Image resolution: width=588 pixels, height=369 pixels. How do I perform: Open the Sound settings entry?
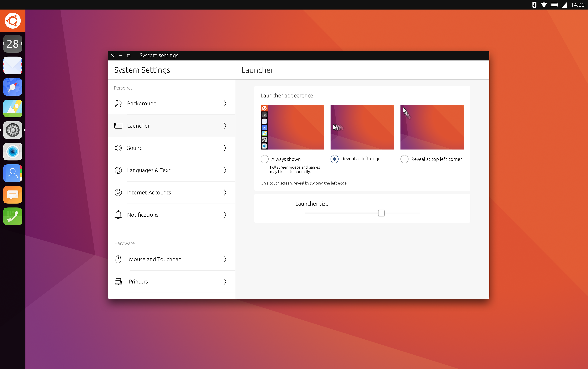point(171,148)
